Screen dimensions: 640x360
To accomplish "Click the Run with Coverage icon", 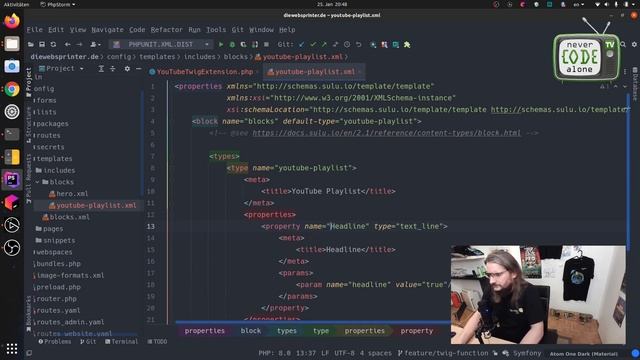I will point(243,44).
